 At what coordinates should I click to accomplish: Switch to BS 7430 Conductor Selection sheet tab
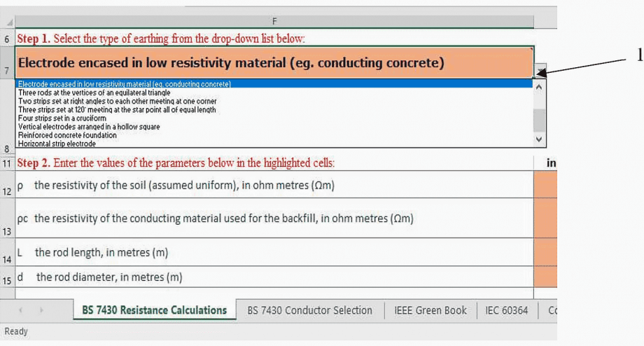309,310
